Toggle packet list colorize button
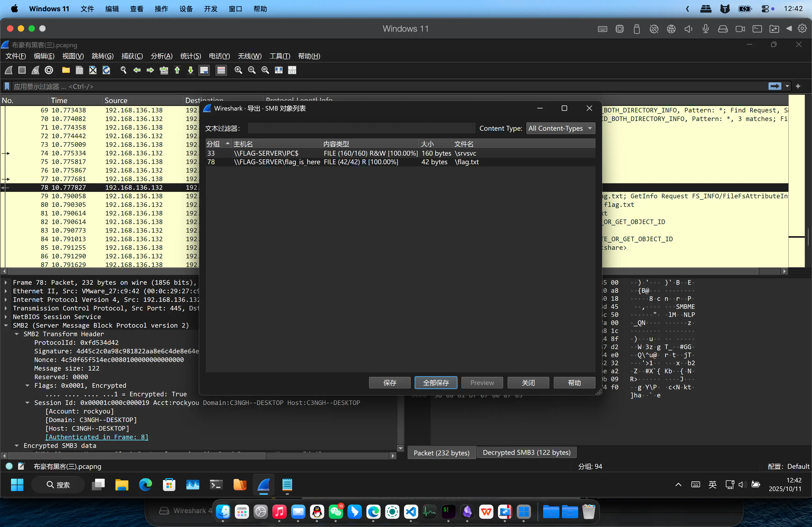The height and width of the screenshot is (527, 812). coord(221,70)
